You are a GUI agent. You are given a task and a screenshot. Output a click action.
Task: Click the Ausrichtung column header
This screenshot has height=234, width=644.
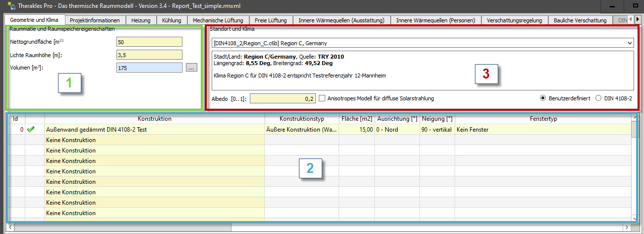click(x=397, y=119)
